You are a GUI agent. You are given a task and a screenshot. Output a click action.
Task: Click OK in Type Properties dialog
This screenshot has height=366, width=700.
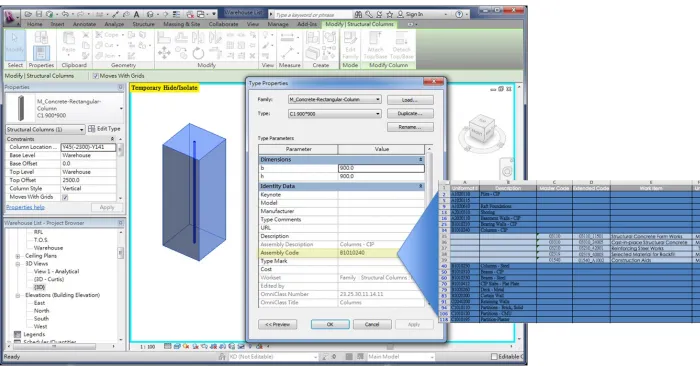coord(330,324)
